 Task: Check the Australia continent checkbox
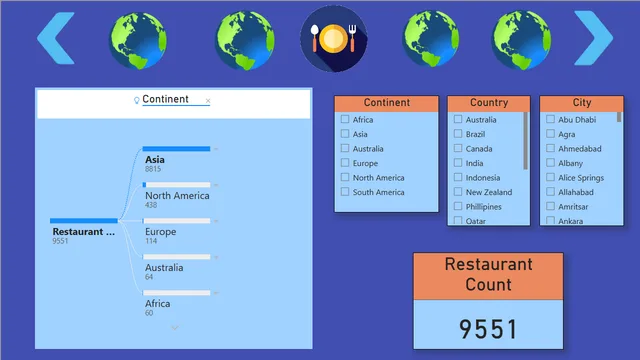tap(345, 148)
